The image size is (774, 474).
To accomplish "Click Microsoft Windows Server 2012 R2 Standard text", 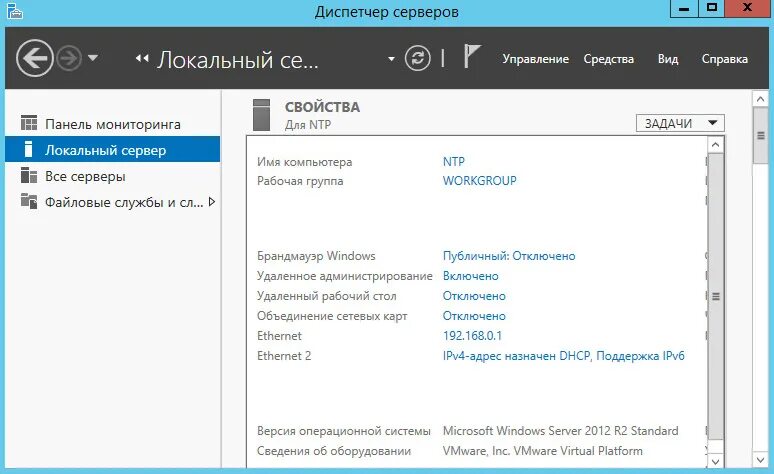I will tap(560, 431).
